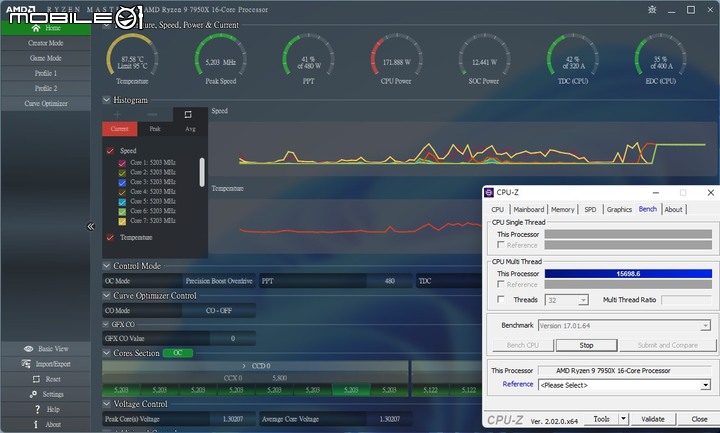The height and width of the screenshot is (433, 720).
Task: Toggle Core 6 speed checkbox
Action: [122, 211]
